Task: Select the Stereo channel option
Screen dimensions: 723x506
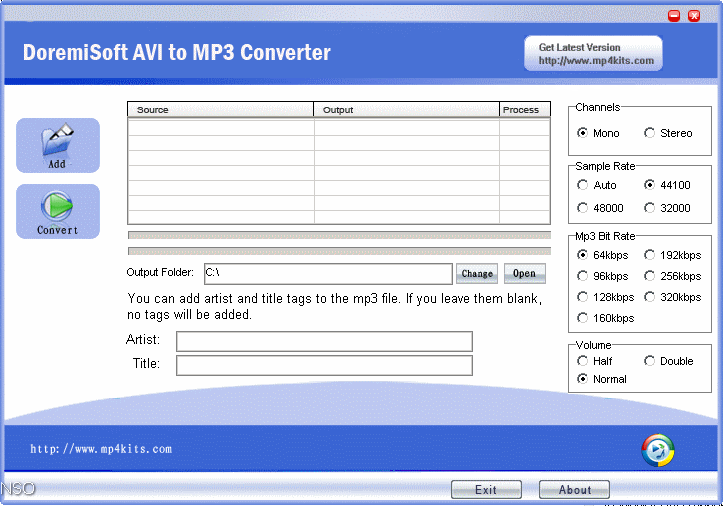Action: tap(650, 133)
